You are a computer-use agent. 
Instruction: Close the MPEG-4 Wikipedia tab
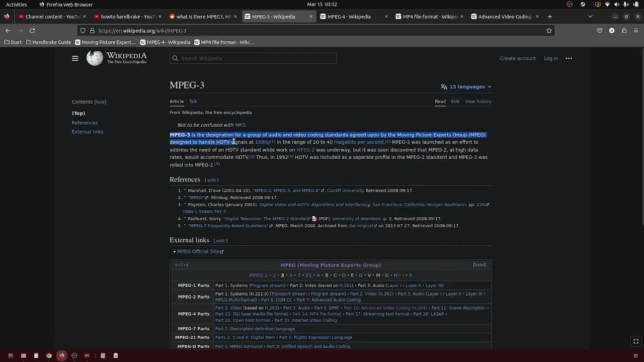(x=386, y=17)
